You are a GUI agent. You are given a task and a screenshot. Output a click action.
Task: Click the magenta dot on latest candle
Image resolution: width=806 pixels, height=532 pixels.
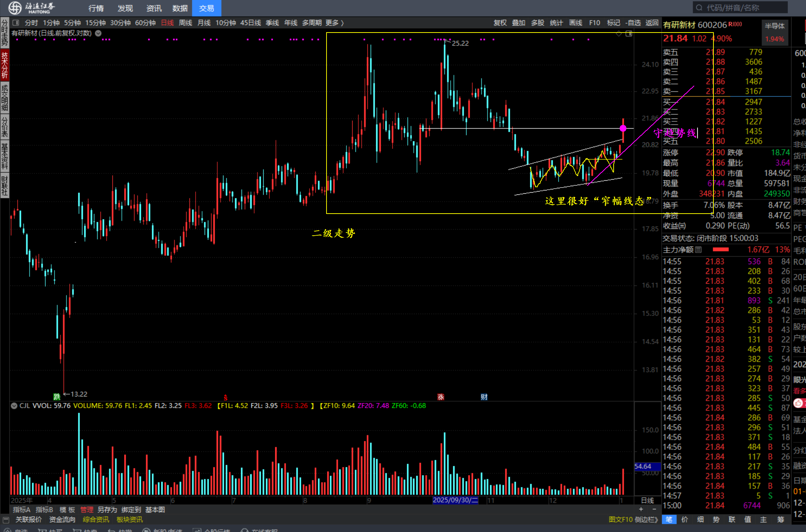point(623,128)
